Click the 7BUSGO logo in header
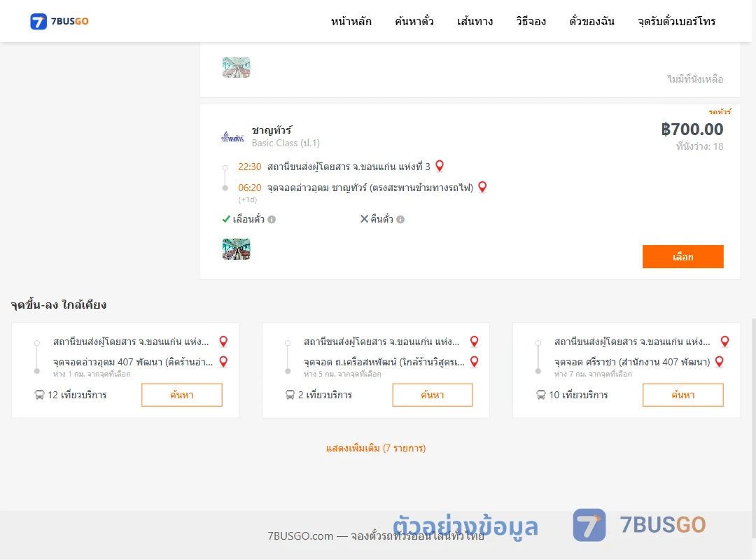The image size is (756, 560). (59, 21)
